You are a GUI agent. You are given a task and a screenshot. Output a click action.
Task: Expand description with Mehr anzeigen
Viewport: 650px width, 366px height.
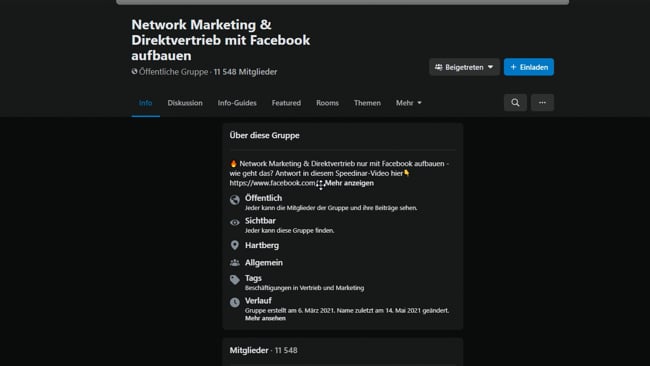pos(349,183)
